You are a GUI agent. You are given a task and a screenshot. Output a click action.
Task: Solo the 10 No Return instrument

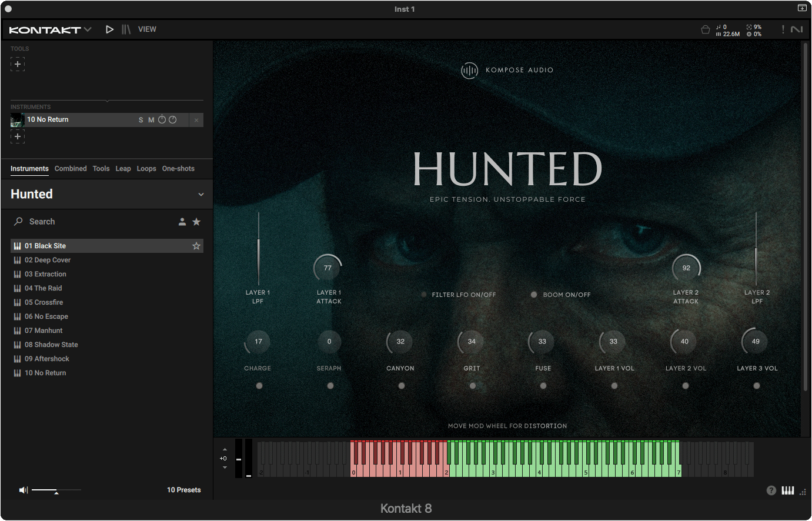[141, 120]
